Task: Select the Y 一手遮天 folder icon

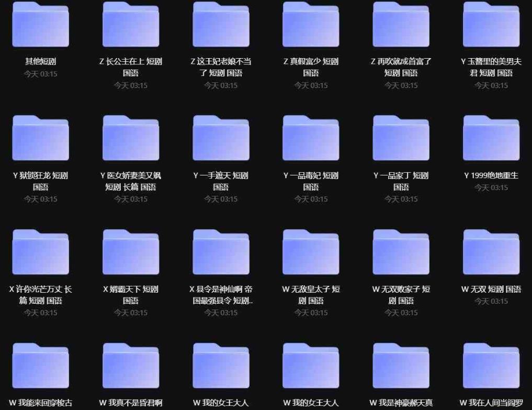Action: (221, 138)
